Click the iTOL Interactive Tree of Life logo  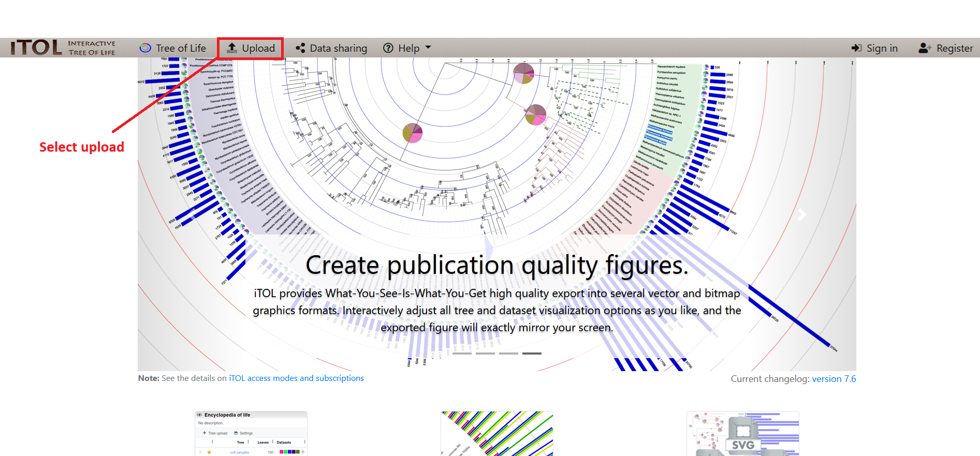pyautogui.click(x=63, y=48)
